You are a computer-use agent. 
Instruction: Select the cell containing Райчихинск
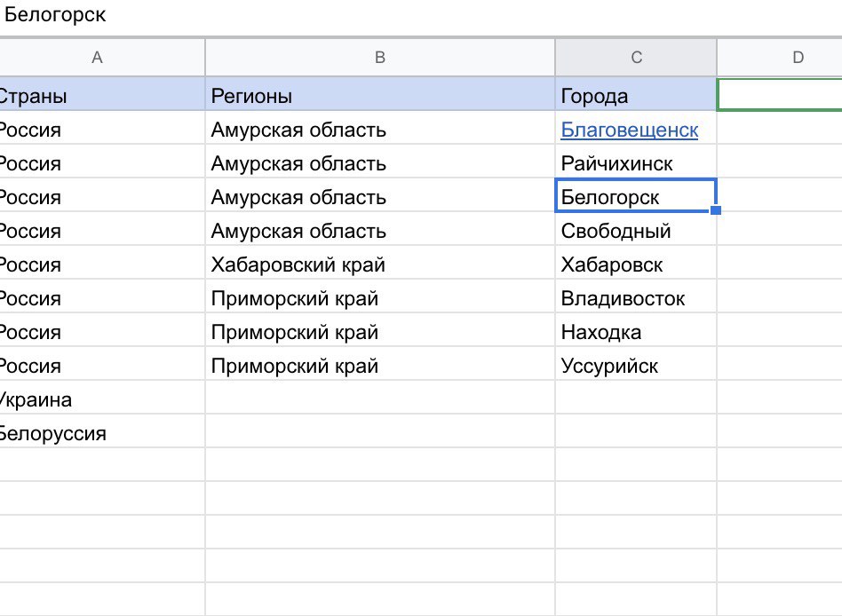point(636,163)
